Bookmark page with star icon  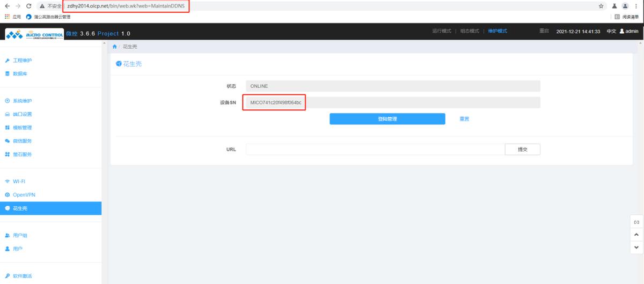click(601, 6)
